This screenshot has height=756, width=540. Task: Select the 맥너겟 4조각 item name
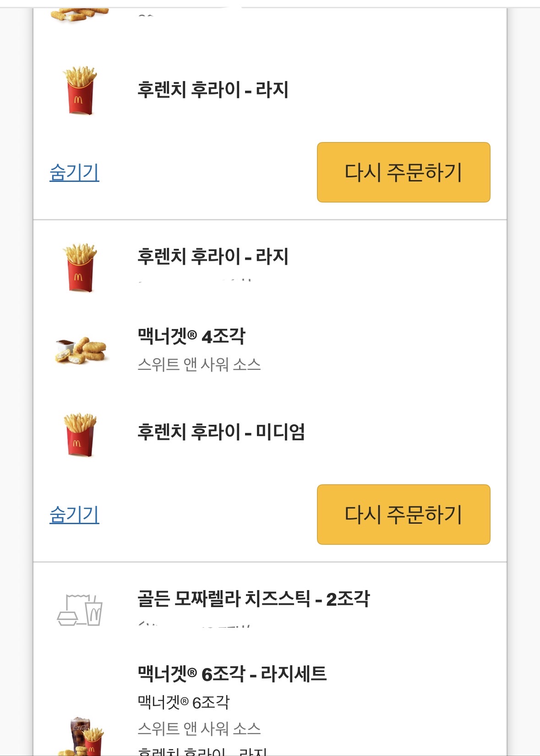pyautogui.click(x=191, y=336)
